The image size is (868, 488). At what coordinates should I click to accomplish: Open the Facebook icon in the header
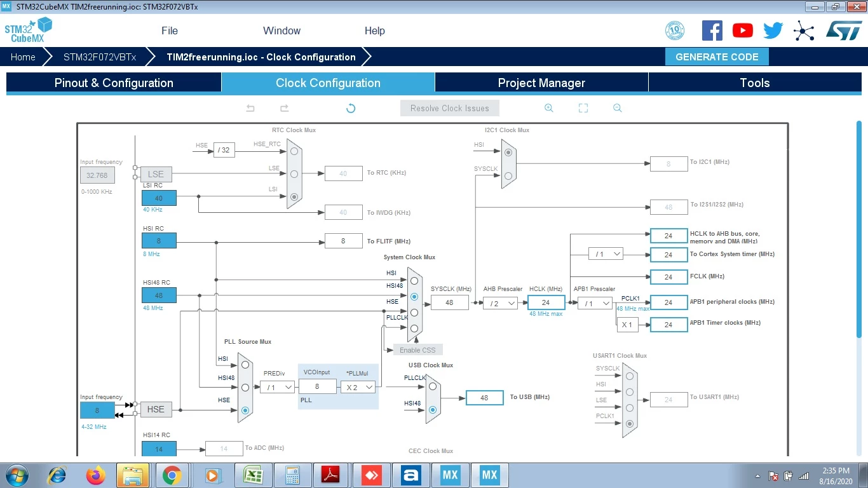[x=712, y=30]
